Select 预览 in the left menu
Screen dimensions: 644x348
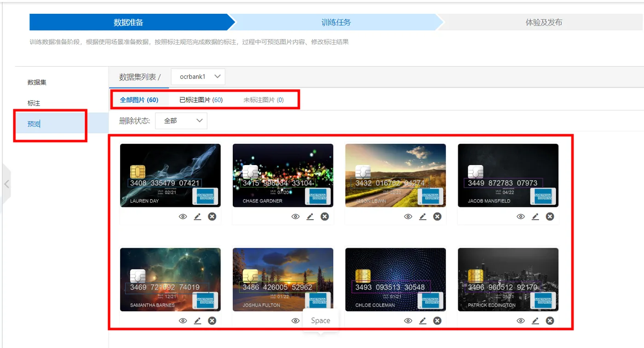[x=62, y=124]
